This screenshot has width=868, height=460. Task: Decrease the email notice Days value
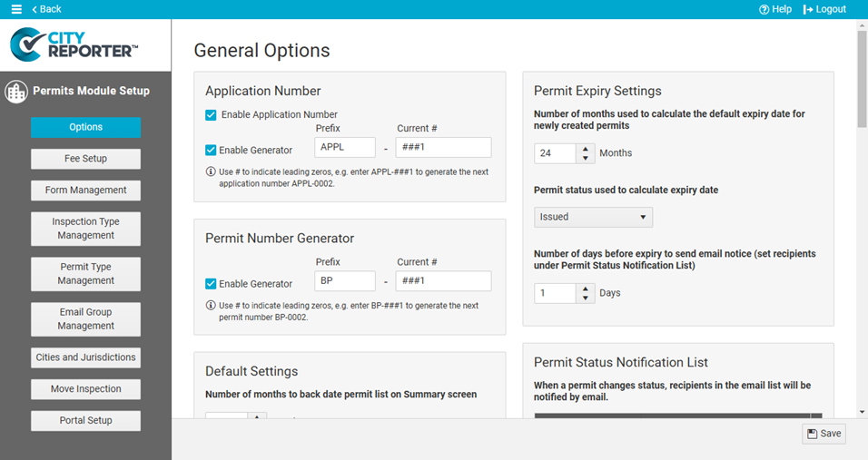click(585, 298)
